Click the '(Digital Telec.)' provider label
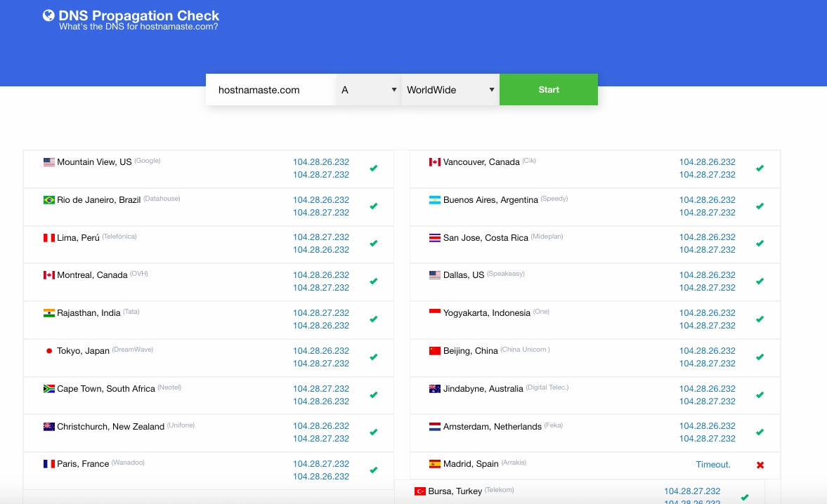The width and height of the screenshot is (827, 504). tap(547, 387)
